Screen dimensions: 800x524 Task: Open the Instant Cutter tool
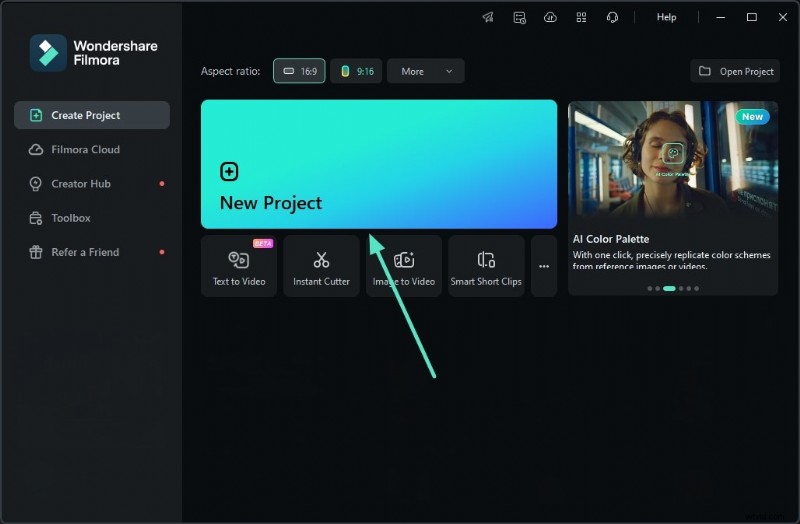[321, 267]
